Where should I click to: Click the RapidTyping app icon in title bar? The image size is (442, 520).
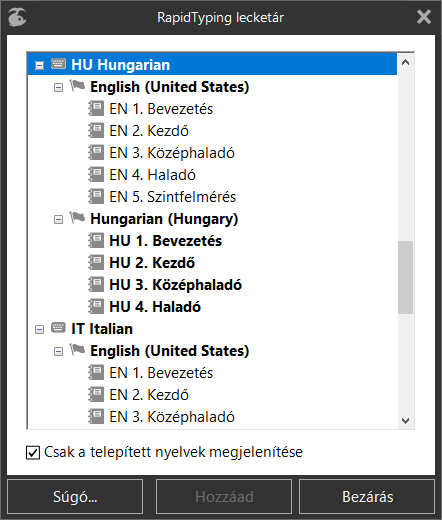17,17
